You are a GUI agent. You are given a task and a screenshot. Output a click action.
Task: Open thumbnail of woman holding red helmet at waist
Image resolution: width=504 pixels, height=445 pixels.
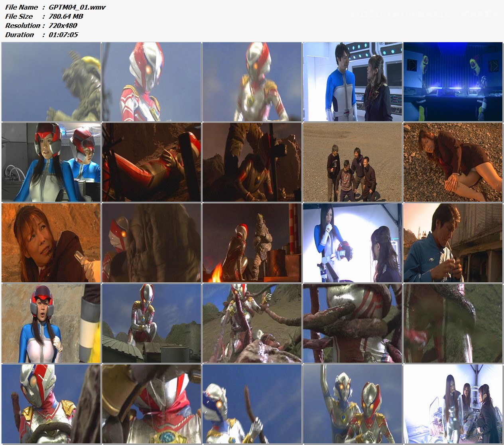(x=353, y=243)
